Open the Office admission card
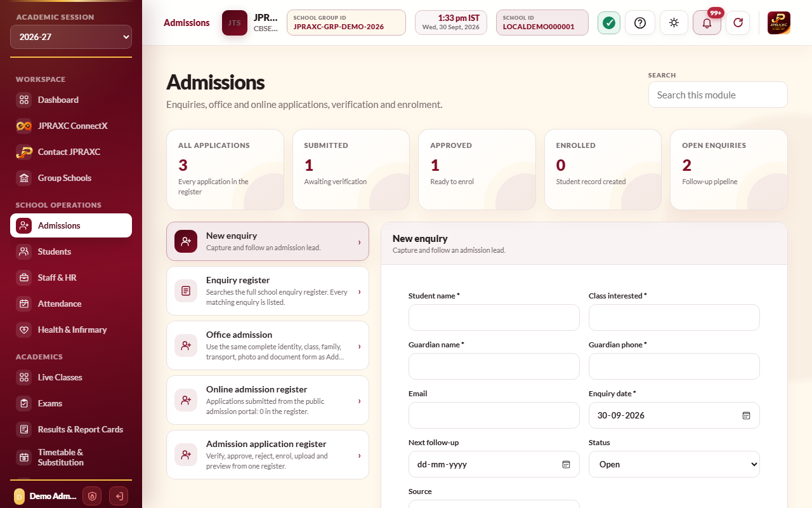Screen dimensions: 812x508 [x=268, y=345]
